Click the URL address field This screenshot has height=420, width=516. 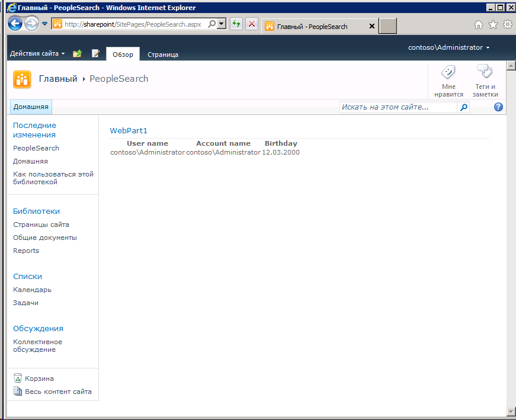click(133, 24)
